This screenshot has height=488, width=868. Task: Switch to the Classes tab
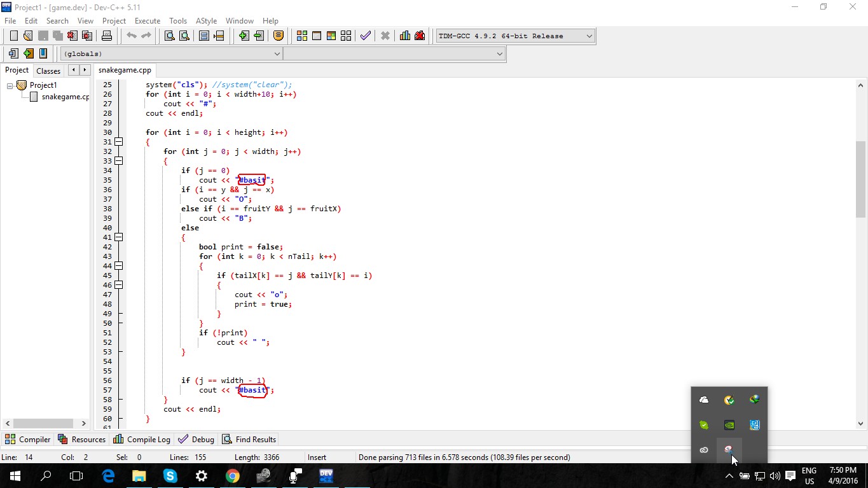coord(48,71)
